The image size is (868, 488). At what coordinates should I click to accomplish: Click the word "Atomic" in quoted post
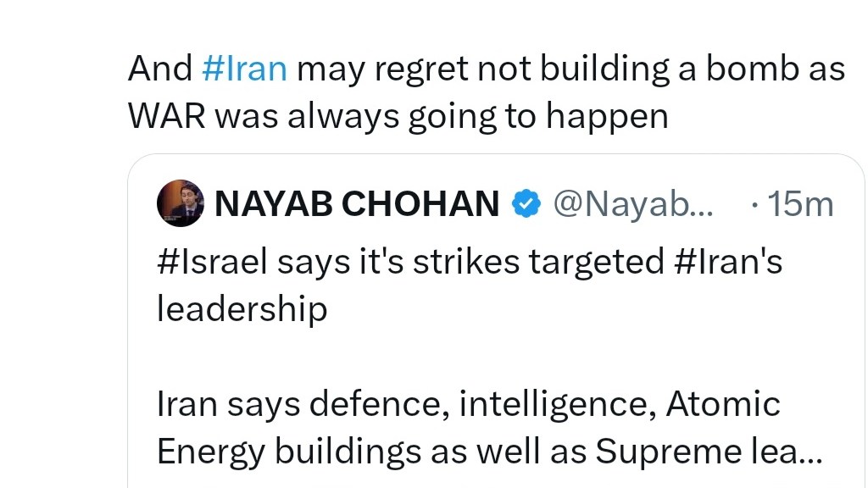click(x=723, y=404)
